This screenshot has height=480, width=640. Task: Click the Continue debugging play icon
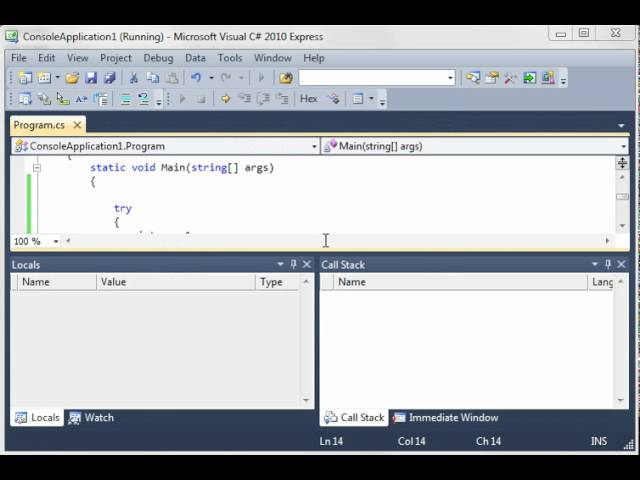coord(182,99)
